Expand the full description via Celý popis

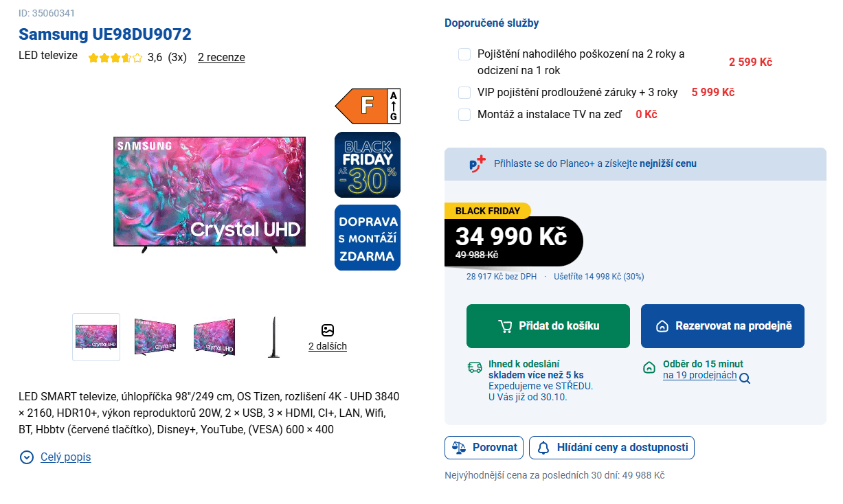click(65, 457)
